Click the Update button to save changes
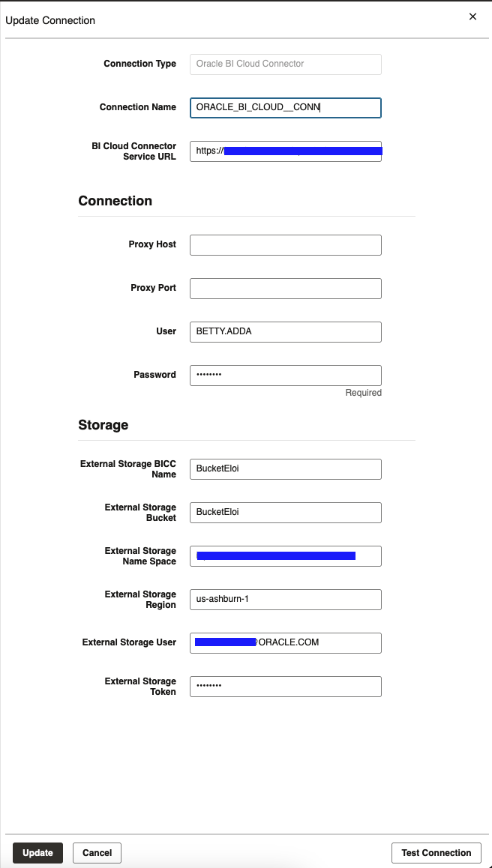 click(x=37, y=852)
